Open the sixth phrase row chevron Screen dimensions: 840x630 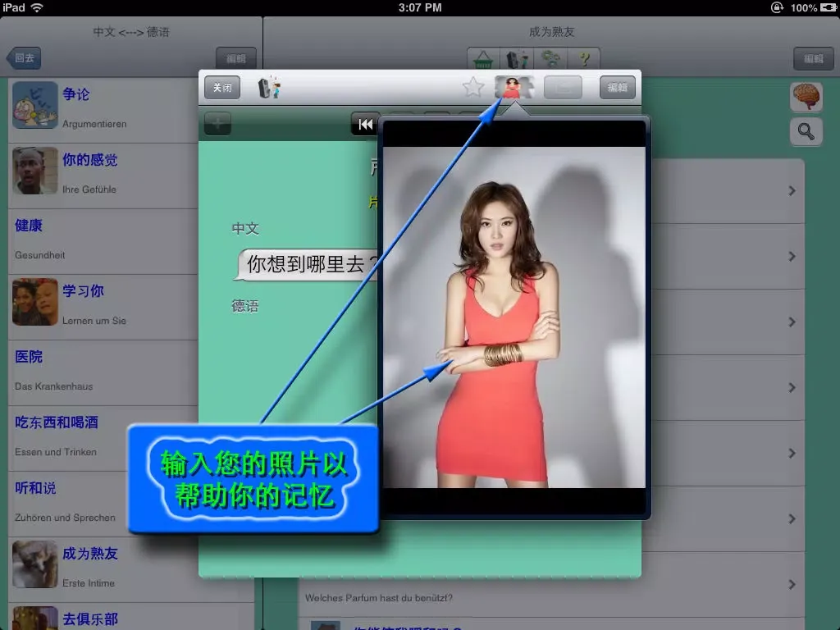(792, 518)
